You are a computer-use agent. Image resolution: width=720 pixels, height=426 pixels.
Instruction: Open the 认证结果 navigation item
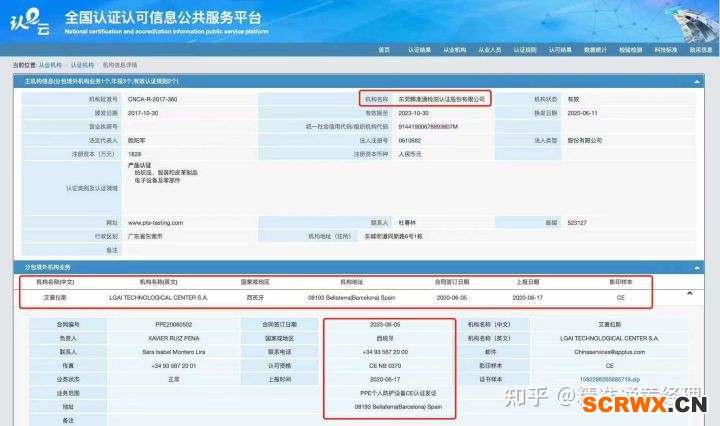(x=419, y=50)
